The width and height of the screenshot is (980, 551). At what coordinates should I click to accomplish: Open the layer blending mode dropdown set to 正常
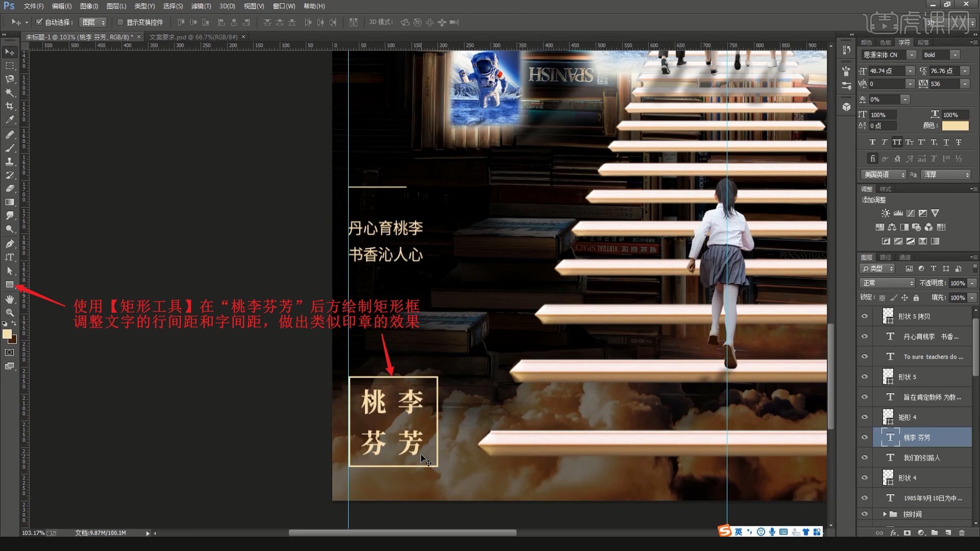tap(887, 283)
